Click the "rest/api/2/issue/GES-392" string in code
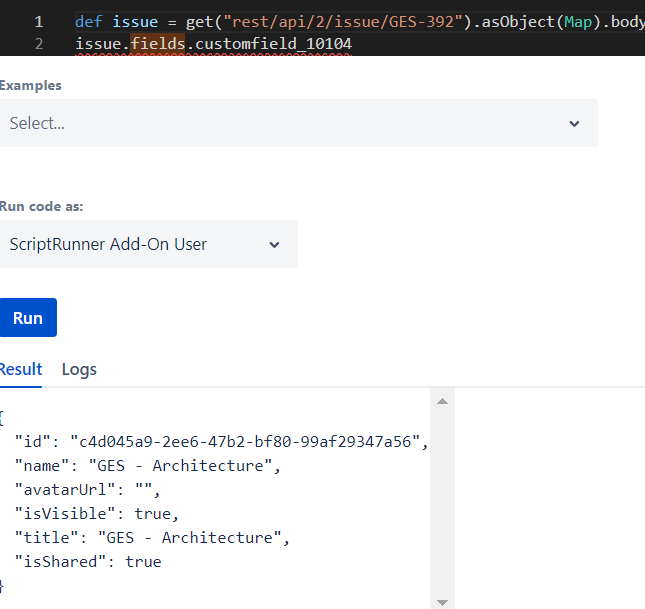The image size is (645, 609). coord(343,22)
